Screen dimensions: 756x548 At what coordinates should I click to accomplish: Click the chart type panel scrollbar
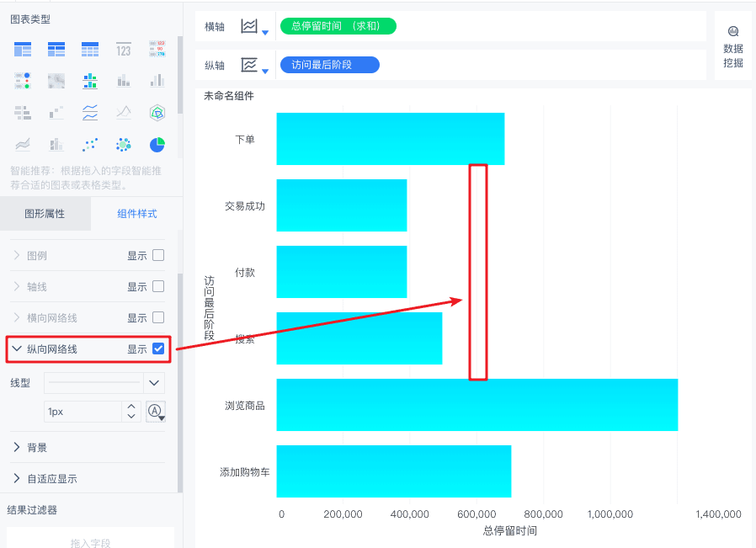180,75
